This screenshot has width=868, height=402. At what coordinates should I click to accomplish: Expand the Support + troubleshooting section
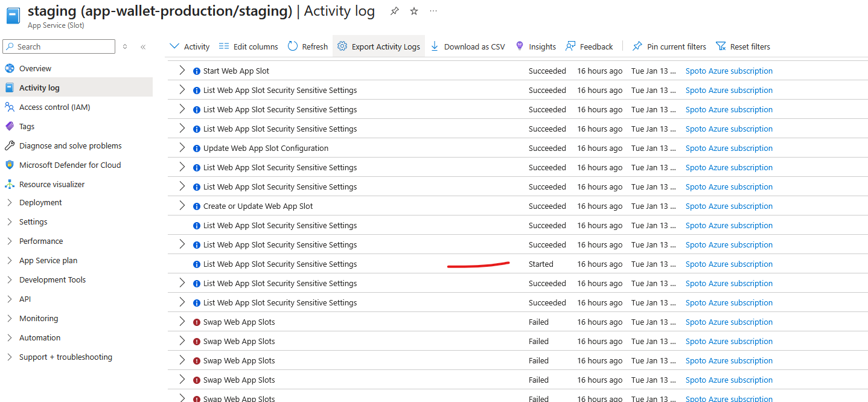coord(9,357)
